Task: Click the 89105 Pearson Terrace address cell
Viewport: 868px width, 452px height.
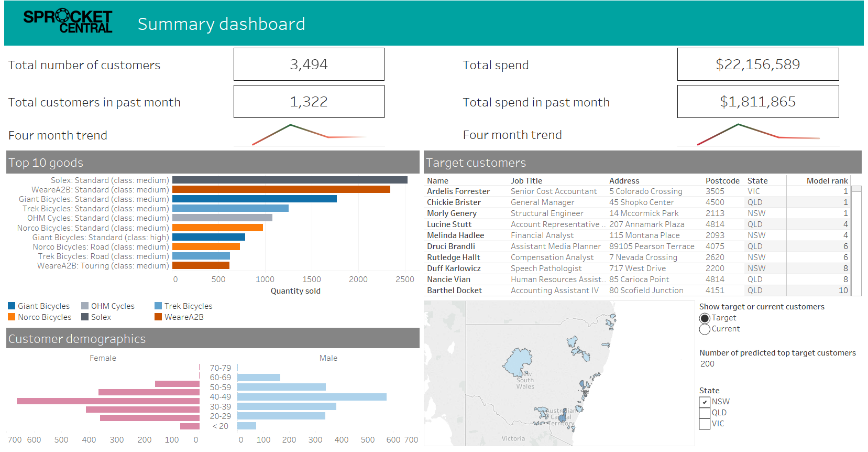Action: tap(652, 246)
